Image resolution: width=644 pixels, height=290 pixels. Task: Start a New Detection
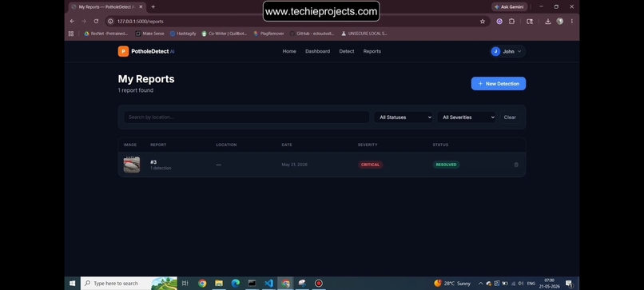499,83
